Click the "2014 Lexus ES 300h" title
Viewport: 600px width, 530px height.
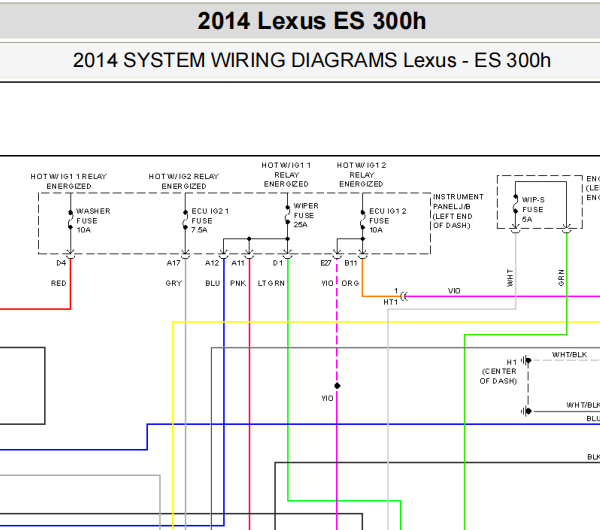pyautogui.click(x=311, y=21)
